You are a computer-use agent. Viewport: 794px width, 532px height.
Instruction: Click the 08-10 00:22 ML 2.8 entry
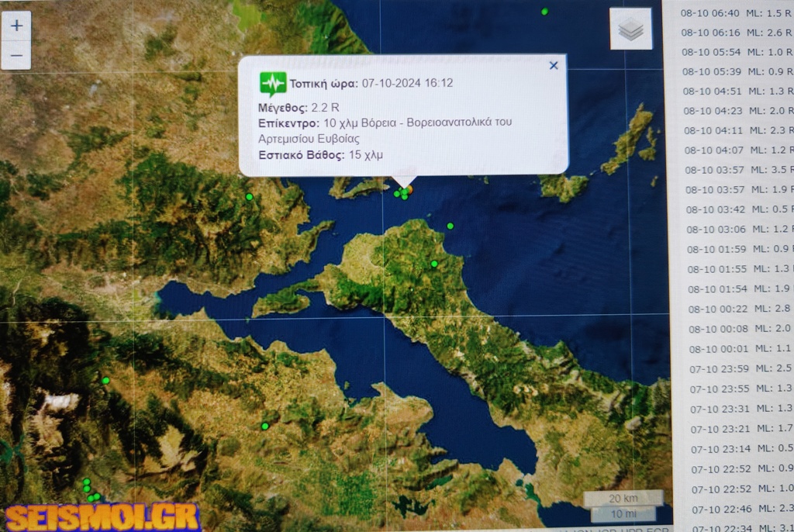[x=737, y=308]
